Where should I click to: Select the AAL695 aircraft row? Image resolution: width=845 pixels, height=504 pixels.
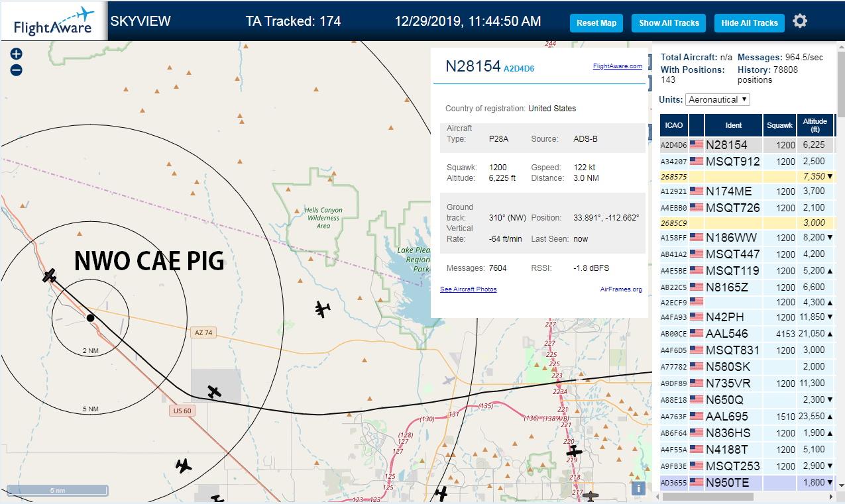coord(747,416)
